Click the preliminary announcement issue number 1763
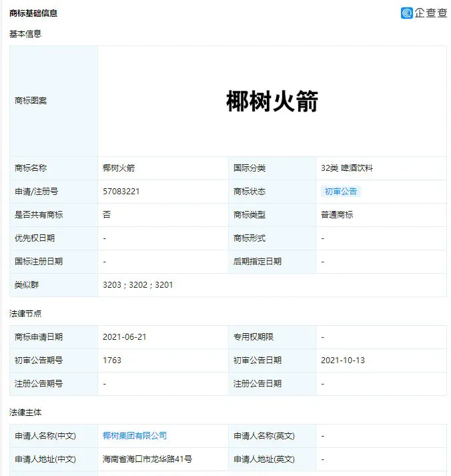 coord(112,361)
